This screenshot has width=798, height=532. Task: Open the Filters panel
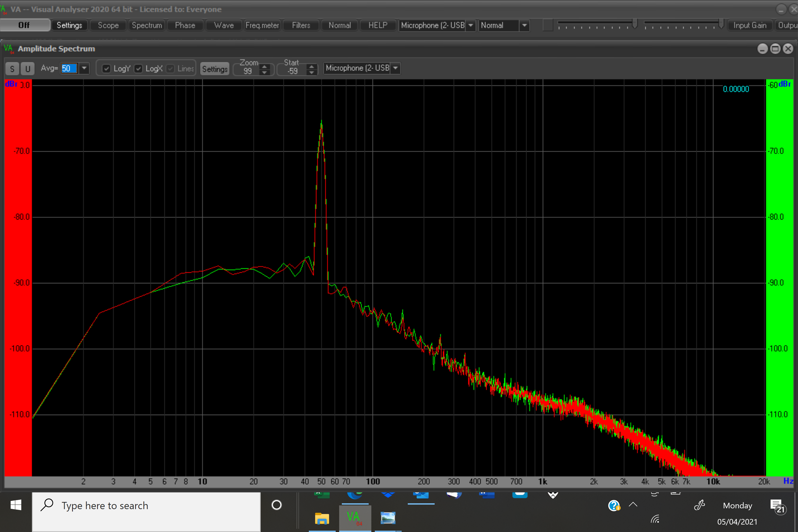tap(301, 26)
